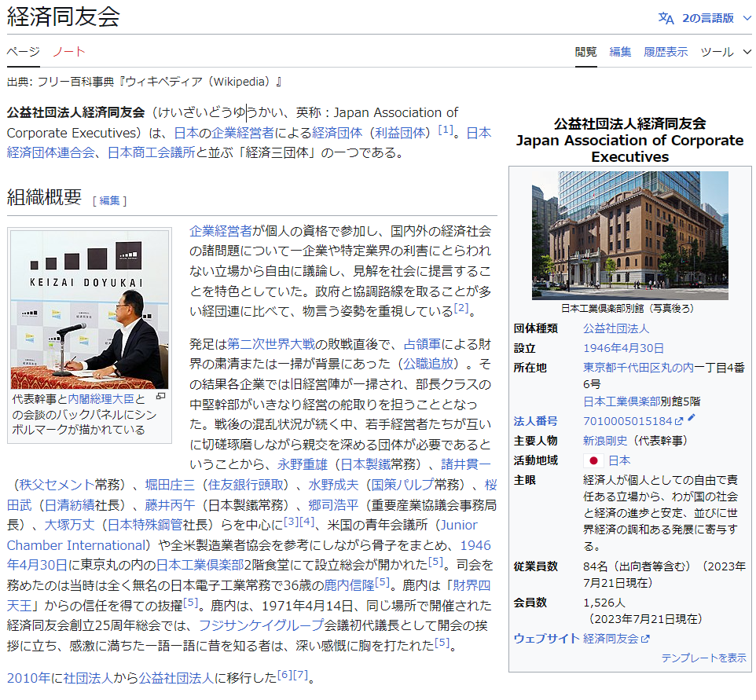Click the 編集 link beside 組織概要
Image resolution: width=756 pixels, height=700 pixels.
(x=109, y=200)
